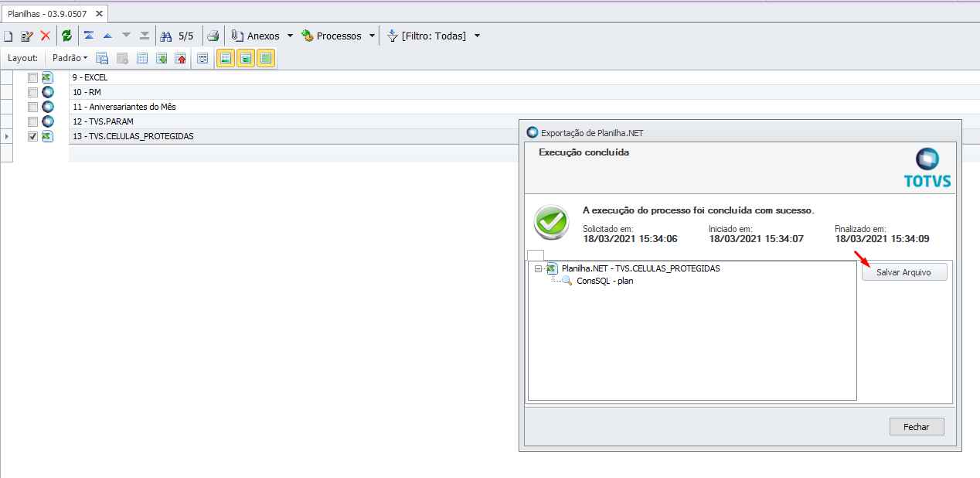Click the [Filtro: Todas] filter button
This screenshot has width=980, height=478.
pos(426,36)
